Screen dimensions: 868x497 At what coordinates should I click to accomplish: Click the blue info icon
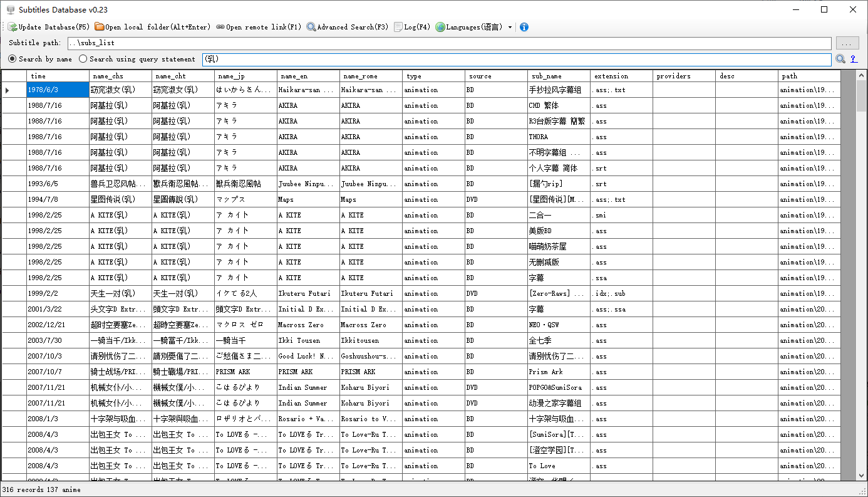(524, 27)
